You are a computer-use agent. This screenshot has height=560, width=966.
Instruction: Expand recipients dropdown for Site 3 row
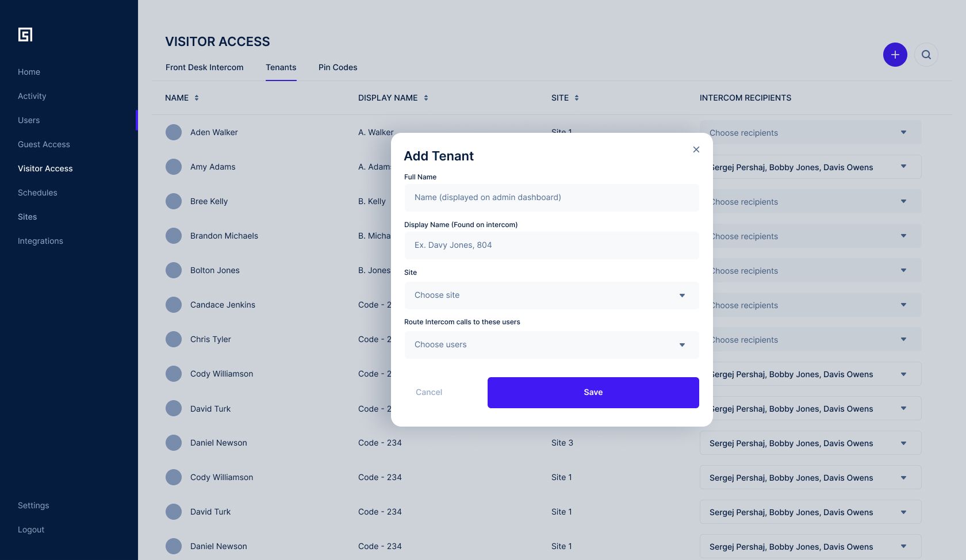point(903,443)
